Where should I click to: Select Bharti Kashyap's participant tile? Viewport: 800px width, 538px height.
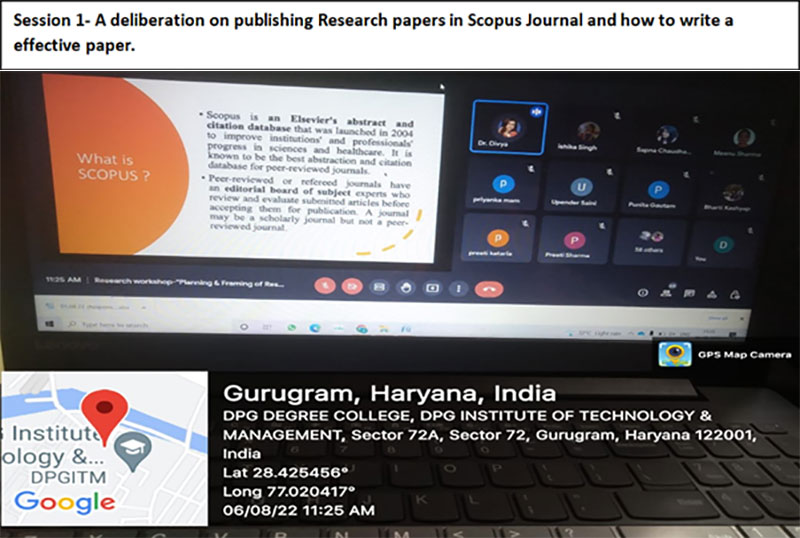(x=731, y=194)
